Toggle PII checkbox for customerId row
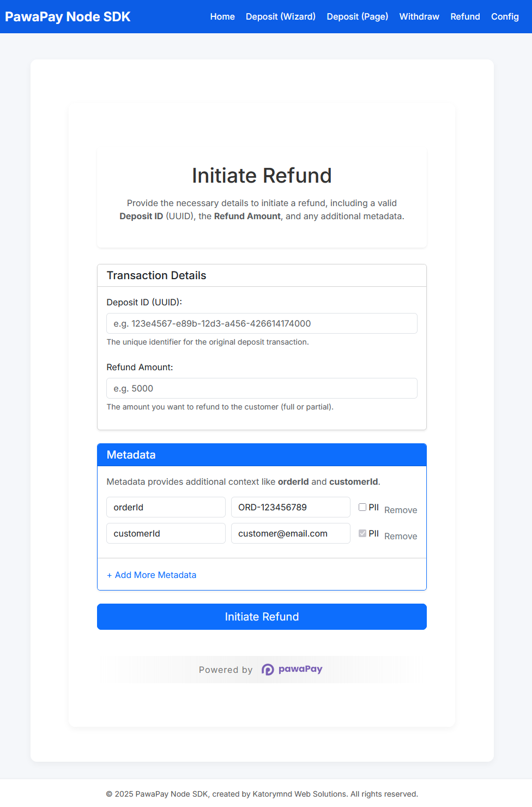The height and width of the screenshot is (807, 532). coord(362,533)
